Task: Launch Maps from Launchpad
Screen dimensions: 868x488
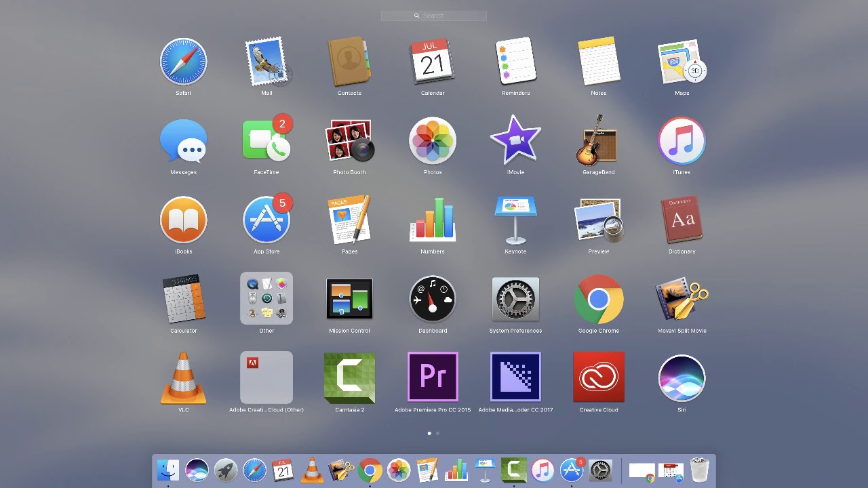Action: tap(682, 62)
